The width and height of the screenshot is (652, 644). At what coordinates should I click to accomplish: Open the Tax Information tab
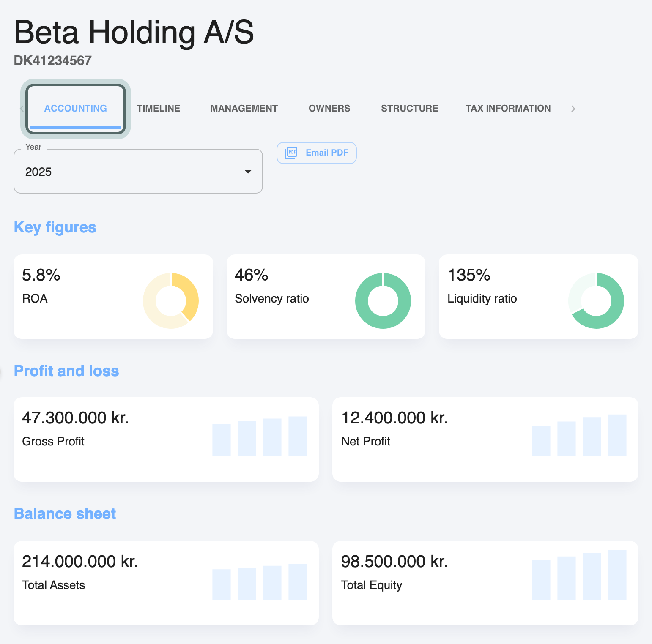508,109
